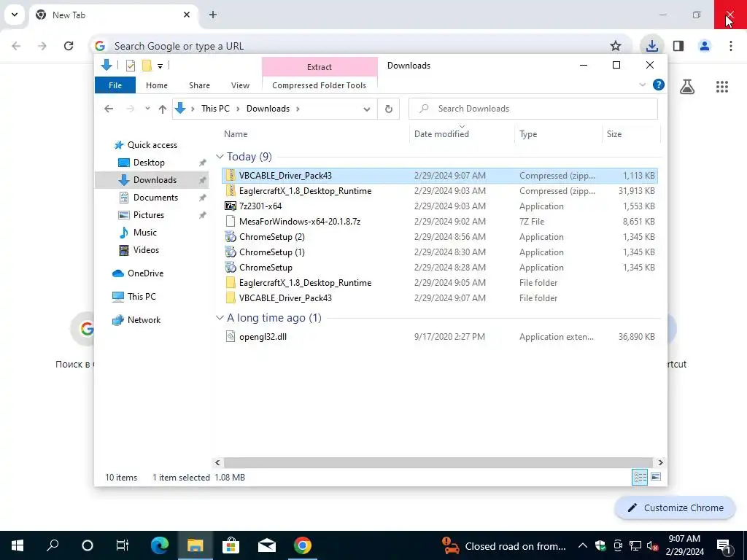Click the scrollbar's right arrow
Image resolution: width=747 pixels, height=560 pixels.
[x=660, y=462]
